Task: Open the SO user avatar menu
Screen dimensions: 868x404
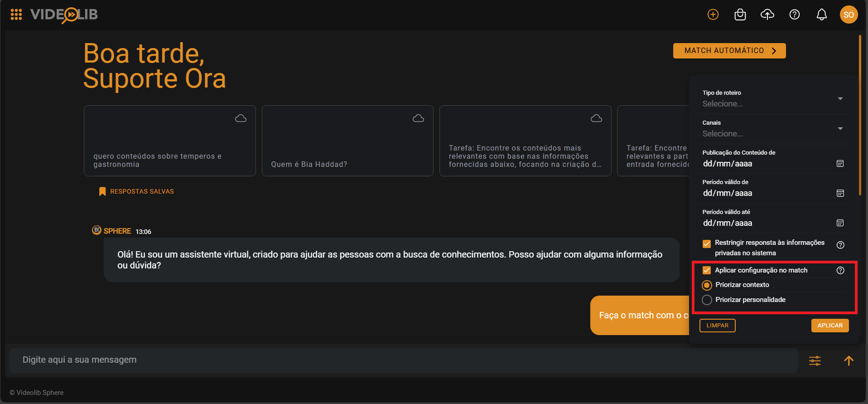Action: click(x=849, y=15)
